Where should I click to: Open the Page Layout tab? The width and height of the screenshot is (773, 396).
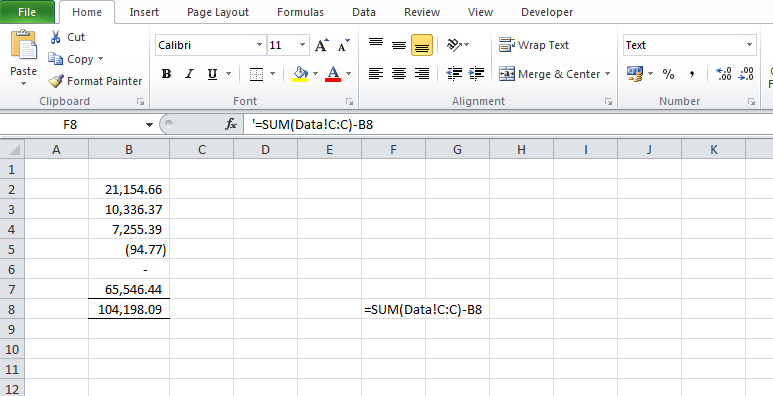(218, 12)
